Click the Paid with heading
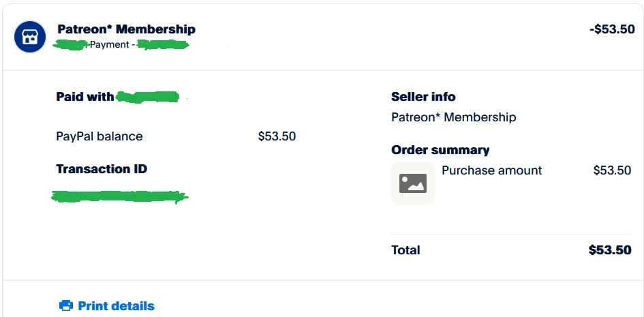The image size is (644, 317). coord(85,97)
